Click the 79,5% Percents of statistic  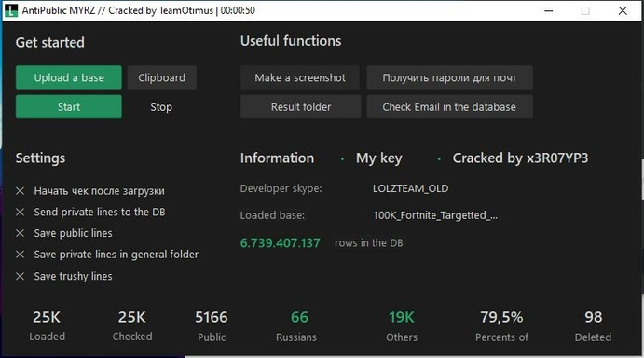(502, 326)
